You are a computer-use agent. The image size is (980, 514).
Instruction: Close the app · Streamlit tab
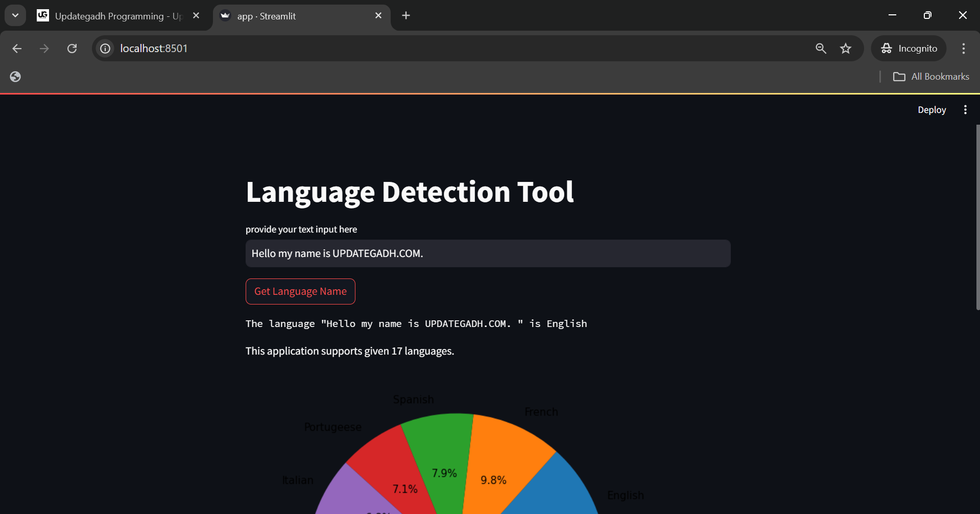pyautogui.click(x=378, y=16)
